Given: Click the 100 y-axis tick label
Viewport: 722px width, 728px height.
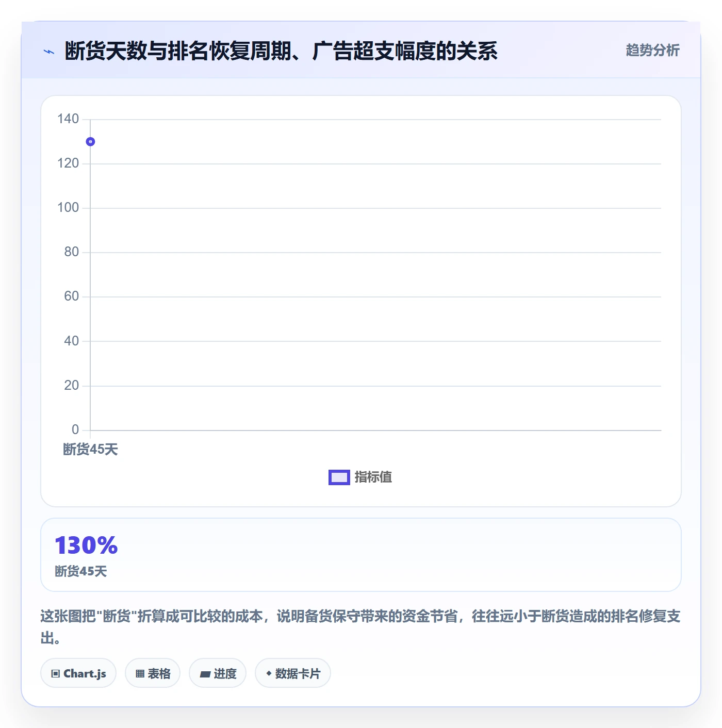Looking at the screenshot, I should coord(68,208).
